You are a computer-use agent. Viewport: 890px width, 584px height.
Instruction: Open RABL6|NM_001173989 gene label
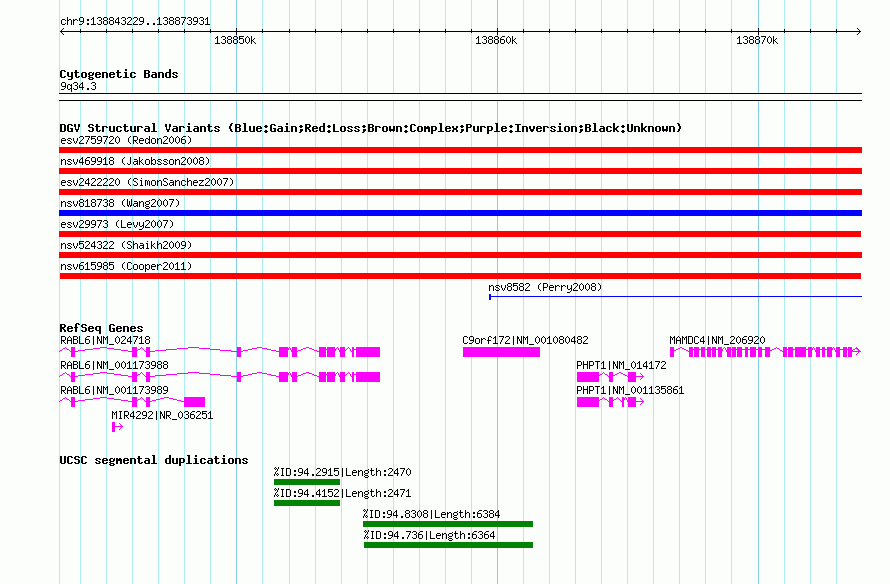pos(114,390)
